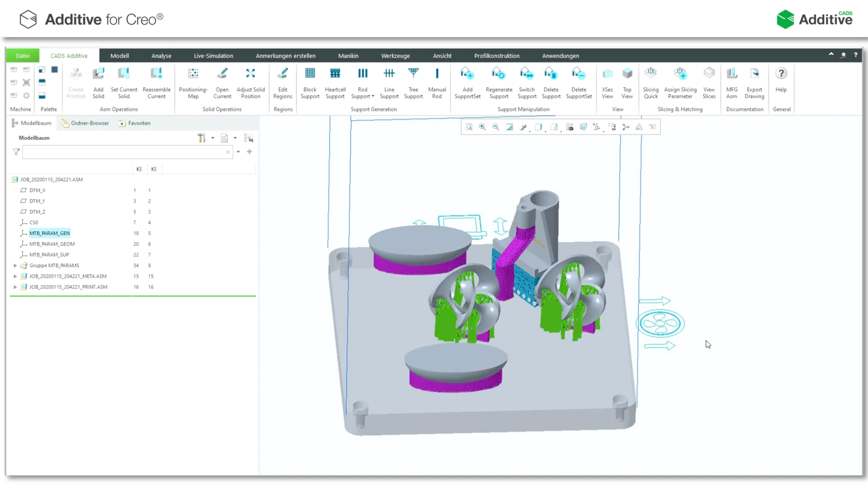The image size is (868, 488).
Task: Generate a Block Support
Action: point(310,83)
